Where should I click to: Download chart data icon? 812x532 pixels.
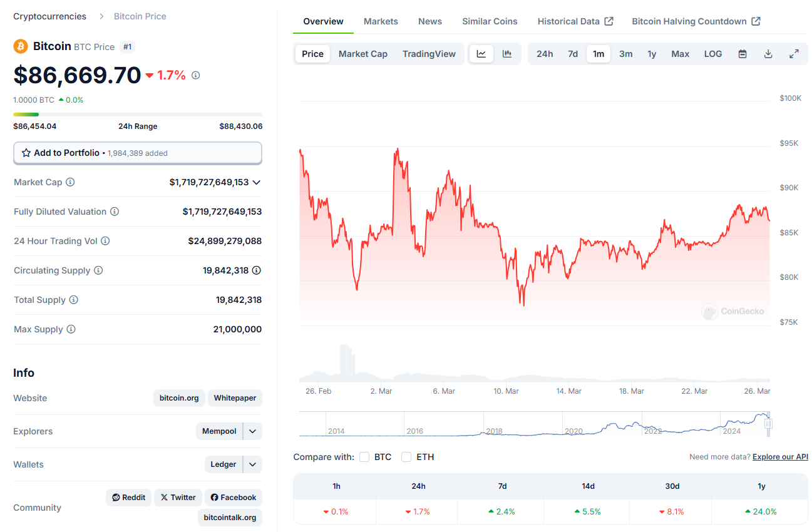click(768, 54)
